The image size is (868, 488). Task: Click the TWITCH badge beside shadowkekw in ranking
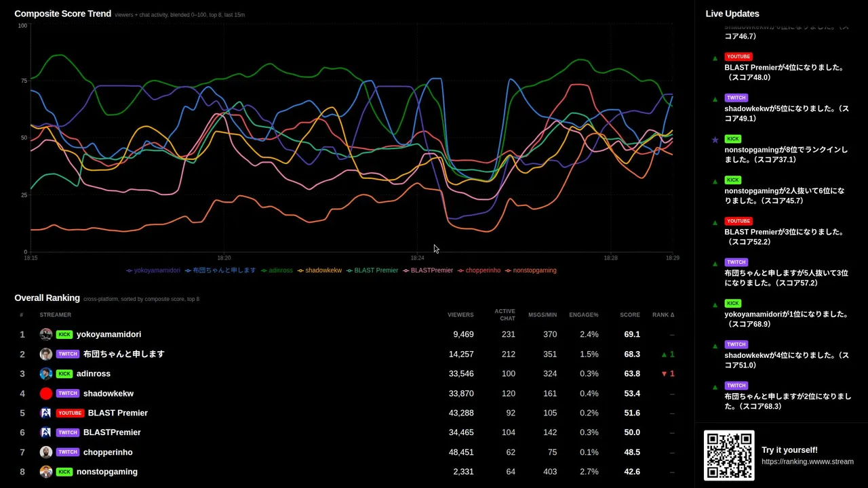[x=68, y=393]
